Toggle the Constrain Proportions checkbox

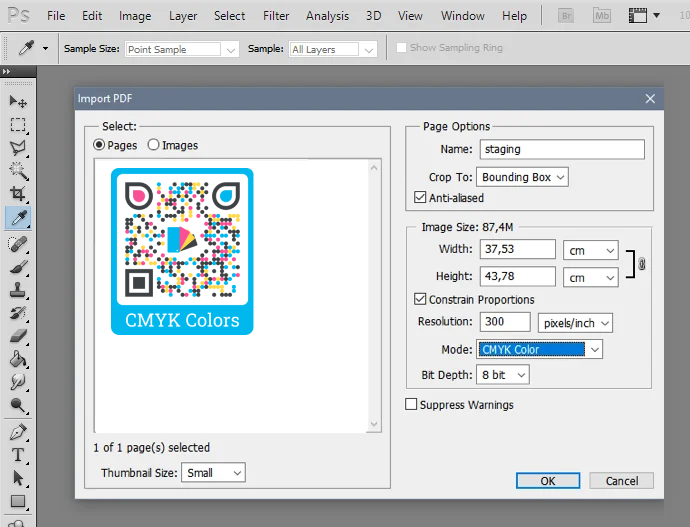pos(420,299)
